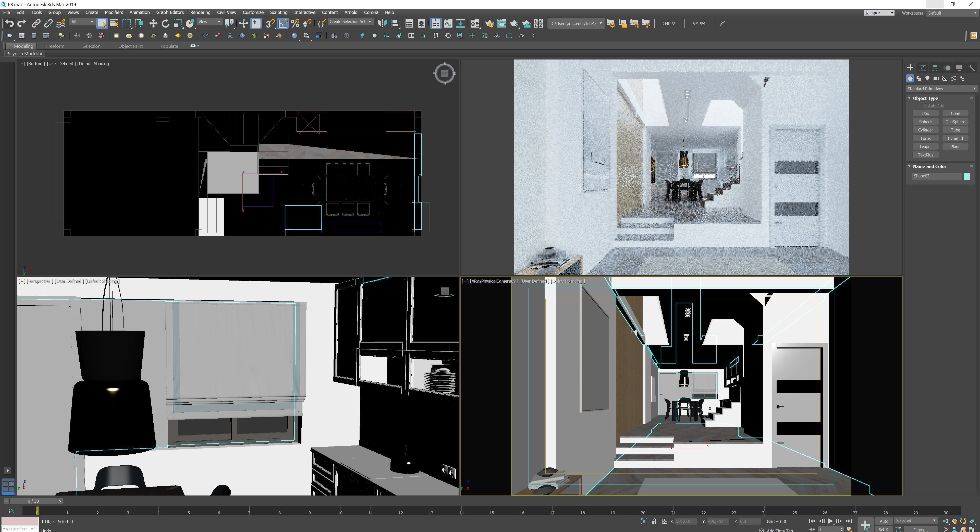Click the Undo arrow icon

[x=9, y=23]
